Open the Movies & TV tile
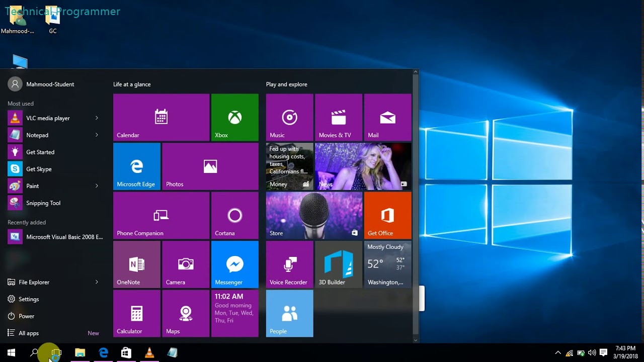The width and height of the screenshot is (644, 362). pos(339,117)
